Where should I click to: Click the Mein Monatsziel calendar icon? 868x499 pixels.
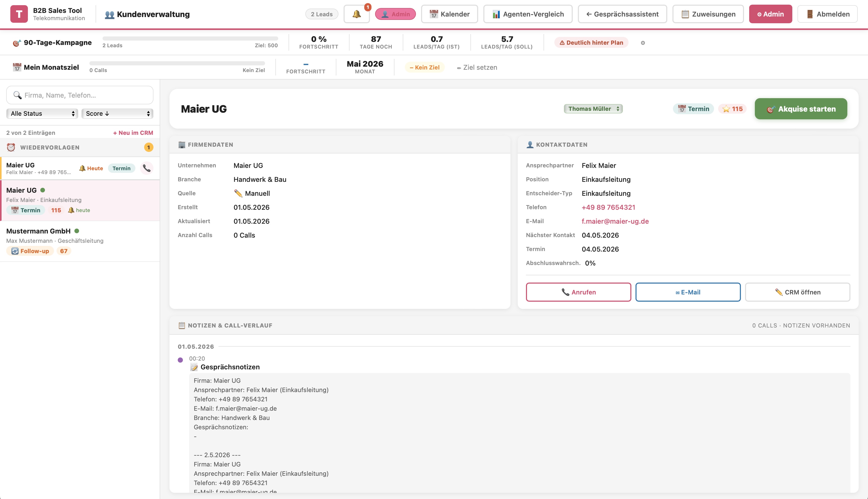click(17, 67)
